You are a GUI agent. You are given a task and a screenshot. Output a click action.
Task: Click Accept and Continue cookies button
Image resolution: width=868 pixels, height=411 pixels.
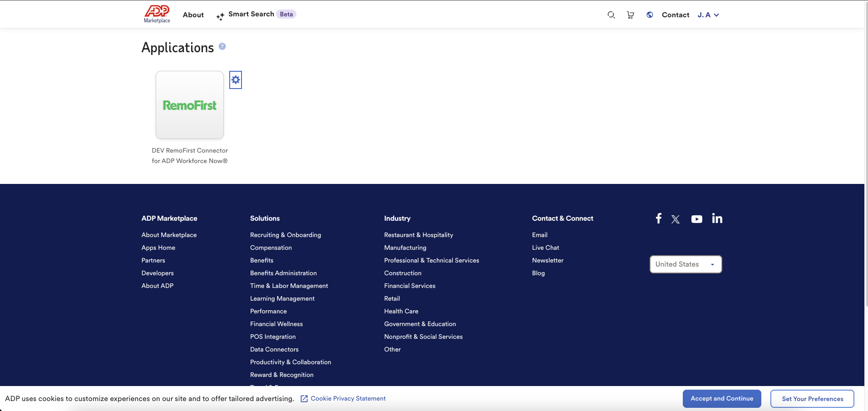click(x=722, y=399)
